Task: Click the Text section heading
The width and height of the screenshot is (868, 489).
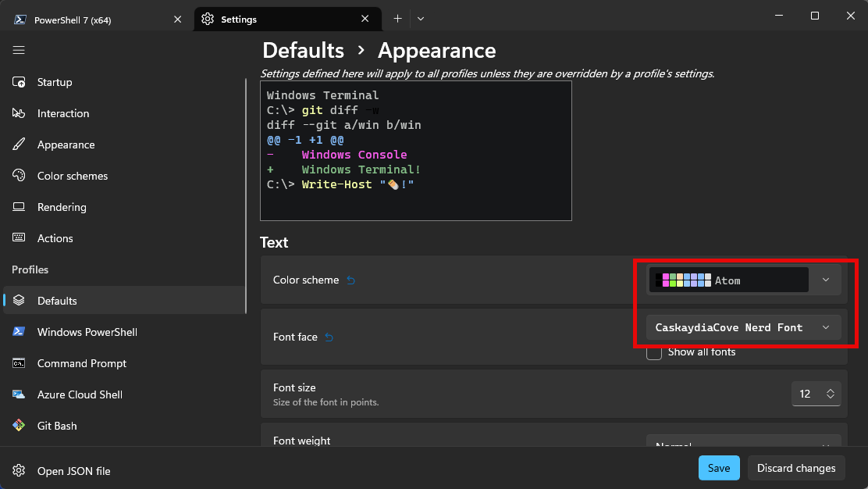Action: point(274,243)
